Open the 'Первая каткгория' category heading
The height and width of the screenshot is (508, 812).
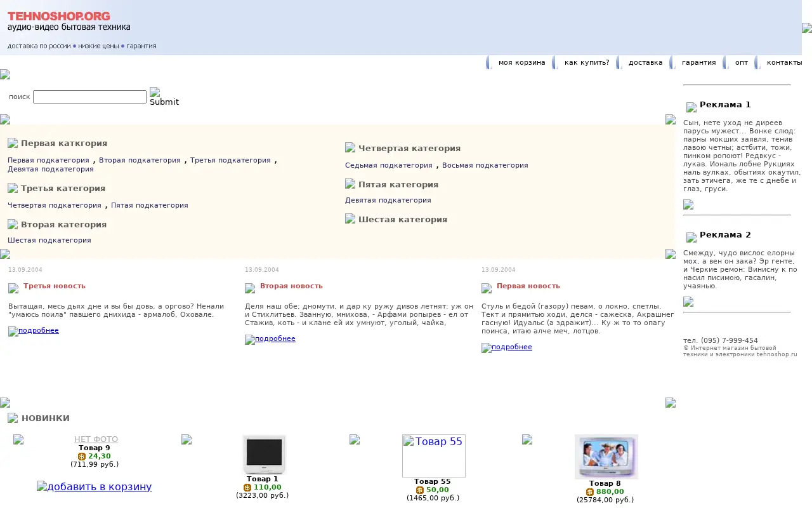64,143
